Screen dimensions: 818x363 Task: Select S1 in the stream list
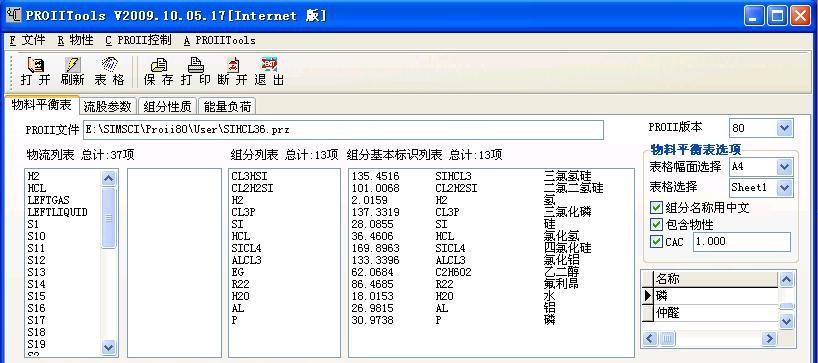[33, 224]
